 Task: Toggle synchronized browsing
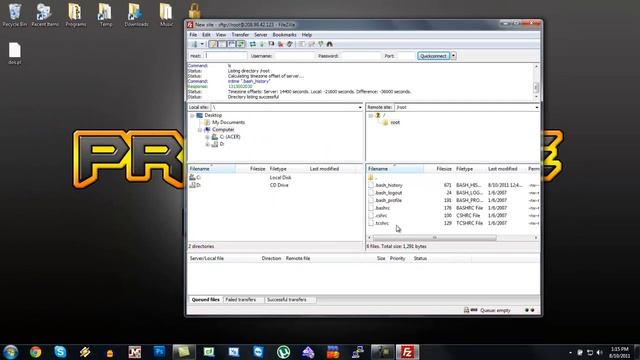[x=320, y=44]
